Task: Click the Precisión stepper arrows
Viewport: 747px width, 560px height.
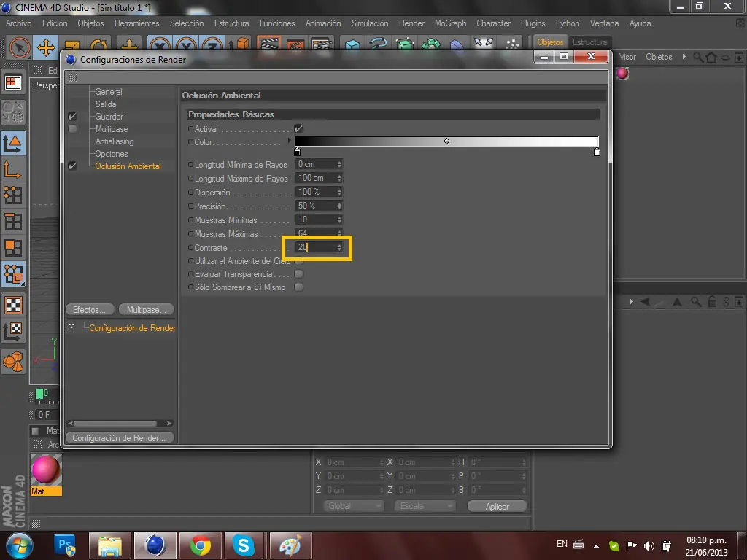Action: [339, 206]
